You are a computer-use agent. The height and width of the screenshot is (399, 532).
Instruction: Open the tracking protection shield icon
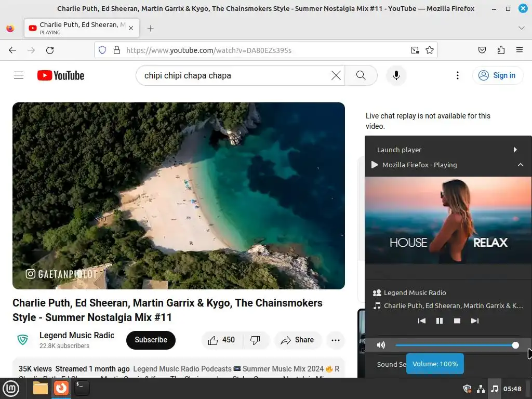click(x=102, y=50)
